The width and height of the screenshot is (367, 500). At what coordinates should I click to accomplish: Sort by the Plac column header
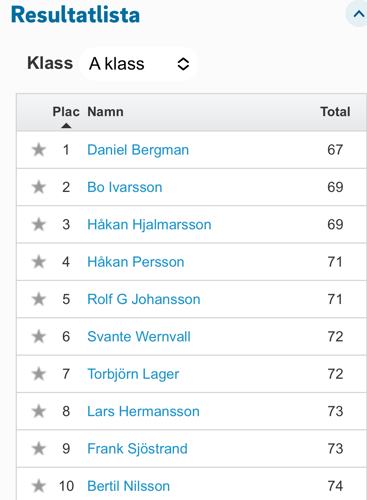(x=66, y=112)
